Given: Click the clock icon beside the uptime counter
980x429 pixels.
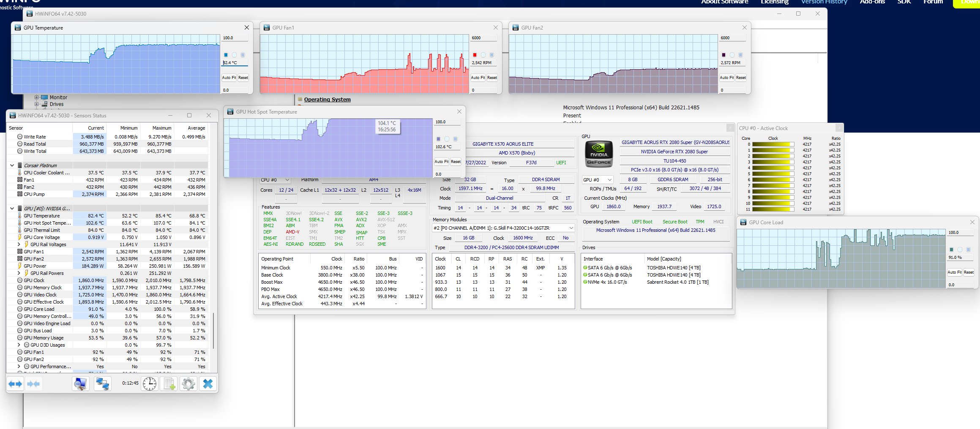Looking at the screenshot, I should (x=149, y=383).
